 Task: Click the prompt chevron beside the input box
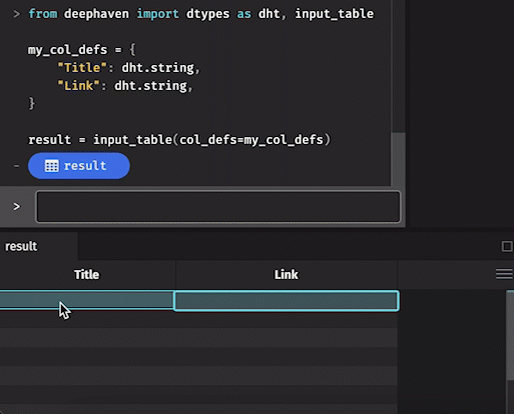[x=16, y=207]
